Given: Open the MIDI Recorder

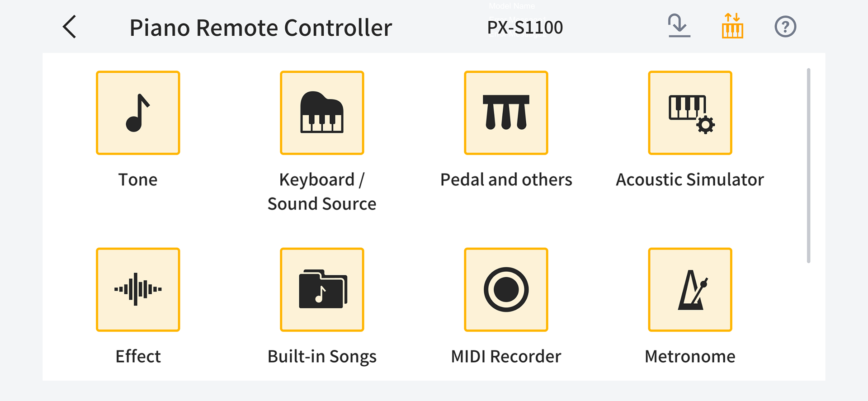Looking at the screenshot, I should click(x=505, y=290).
